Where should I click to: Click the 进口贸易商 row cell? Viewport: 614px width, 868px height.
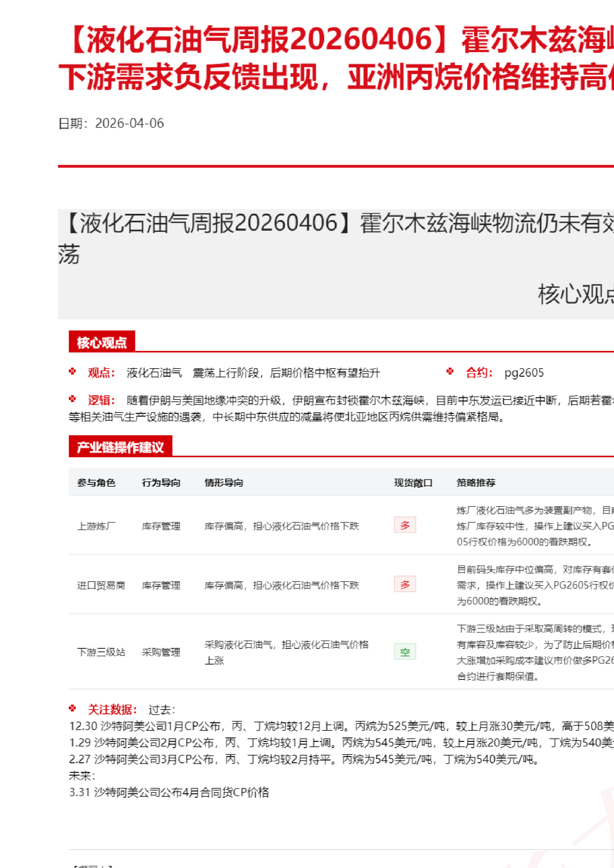tap(101, 585)
